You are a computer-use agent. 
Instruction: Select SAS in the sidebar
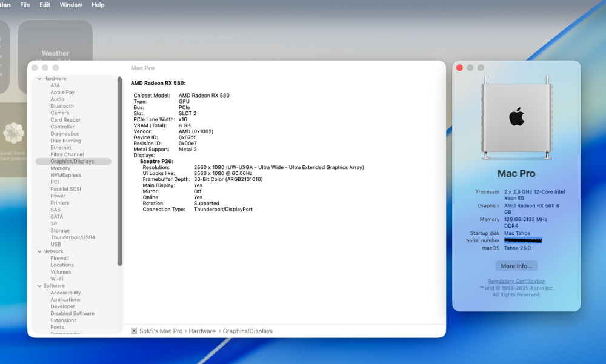tap(55, 210)
